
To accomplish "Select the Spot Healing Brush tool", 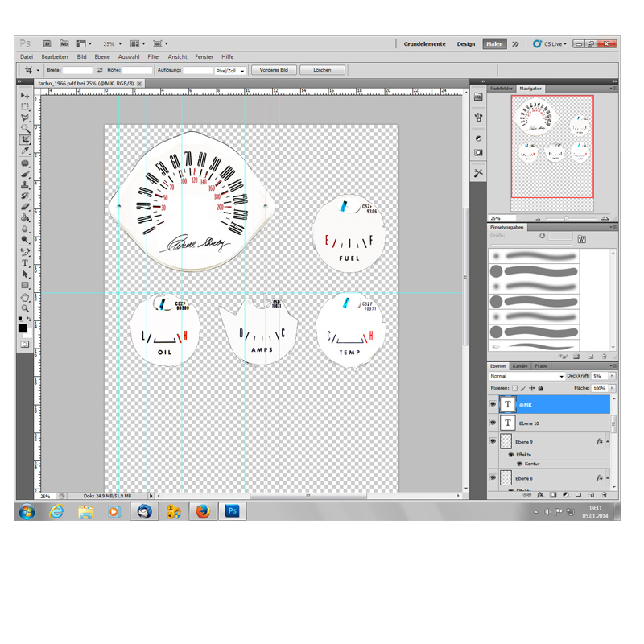I will point(25,163).
